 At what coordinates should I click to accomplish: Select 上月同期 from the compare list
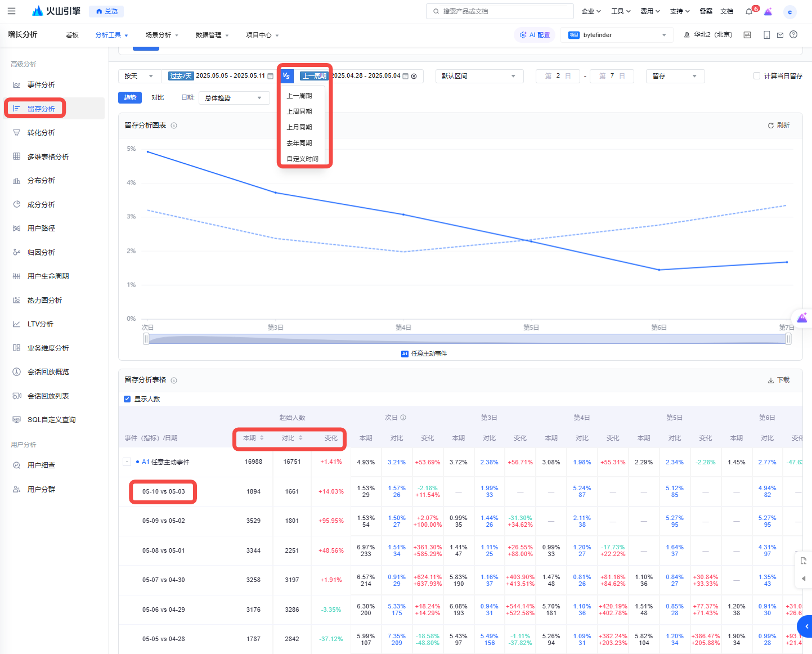[299, 127]
